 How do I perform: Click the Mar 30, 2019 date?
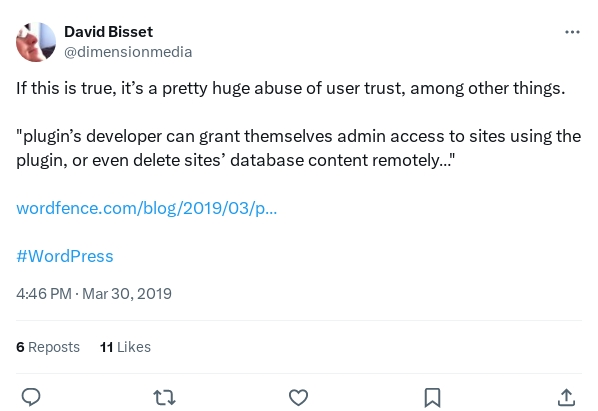pos(127,294)
